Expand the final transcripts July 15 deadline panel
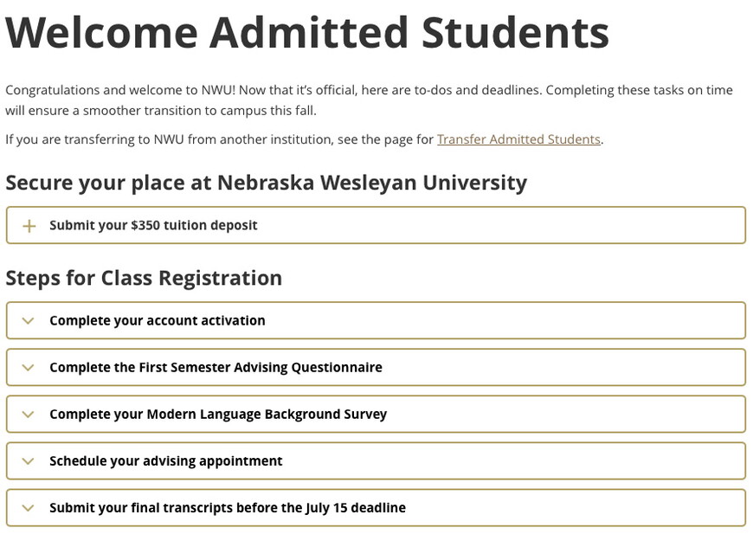Viewport: 753px width, 560px height. click(x=376, y=507)
